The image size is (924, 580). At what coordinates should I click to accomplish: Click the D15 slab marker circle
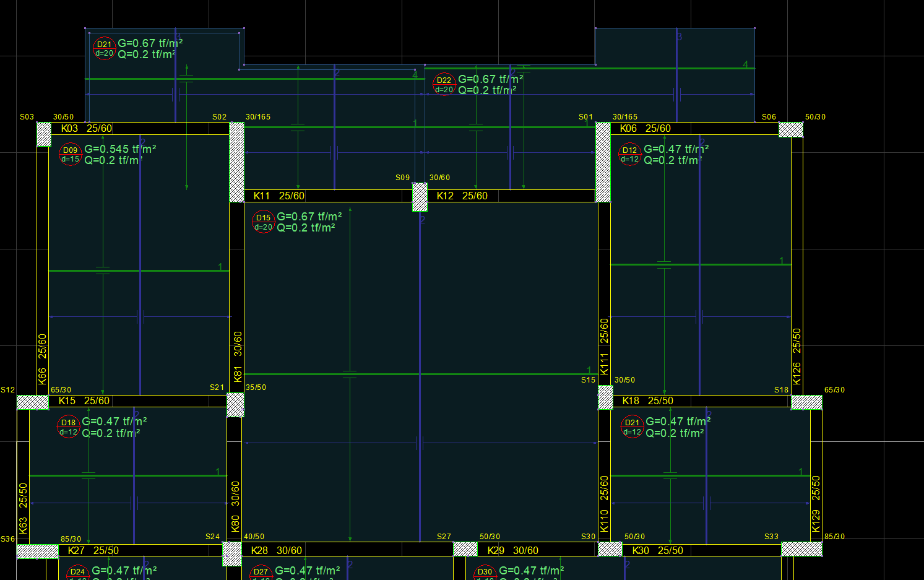click(x=263, y=222)
